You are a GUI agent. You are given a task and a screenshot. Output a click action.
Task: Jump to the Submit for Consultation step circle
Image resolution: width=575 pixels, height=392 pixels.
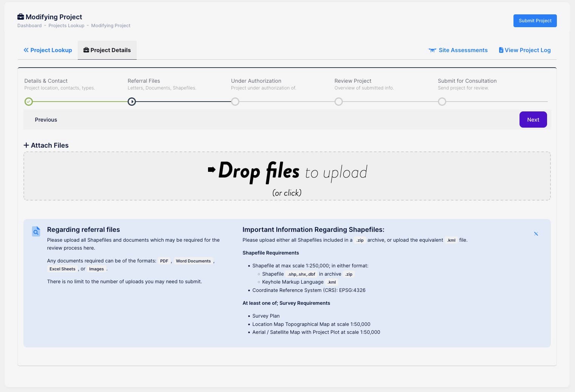(x=442, y=102)
